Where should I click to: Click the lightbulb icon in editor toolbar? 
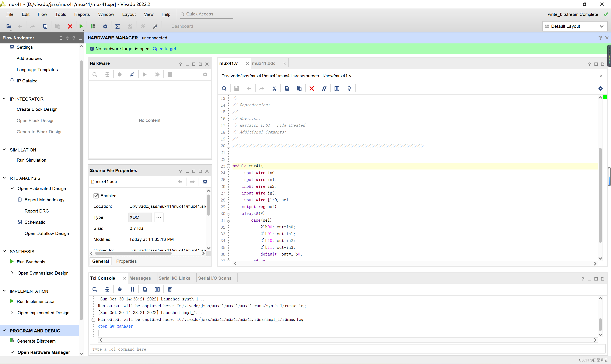pos(349,89)
